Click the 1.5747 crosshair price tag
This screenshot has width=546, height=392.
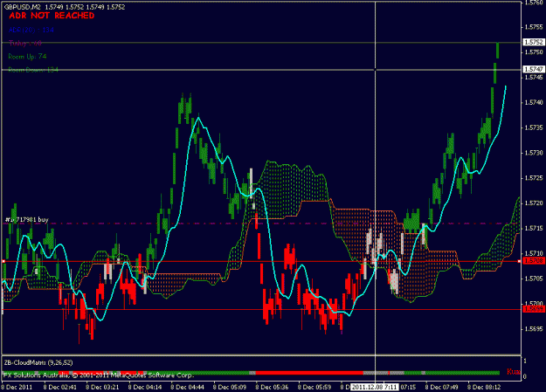[534, 69]
